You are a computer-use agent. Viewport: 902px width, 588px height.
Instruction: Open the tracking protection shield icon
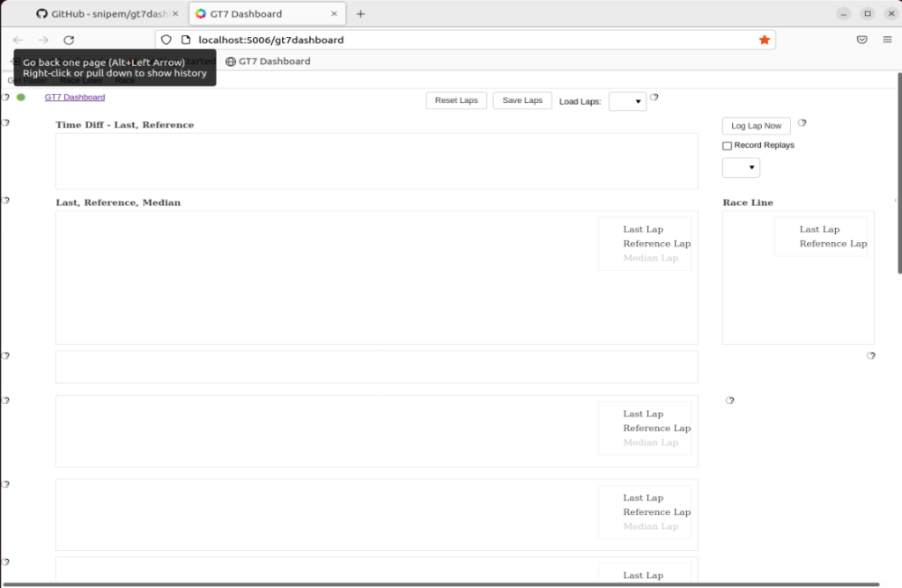[166, 40]
